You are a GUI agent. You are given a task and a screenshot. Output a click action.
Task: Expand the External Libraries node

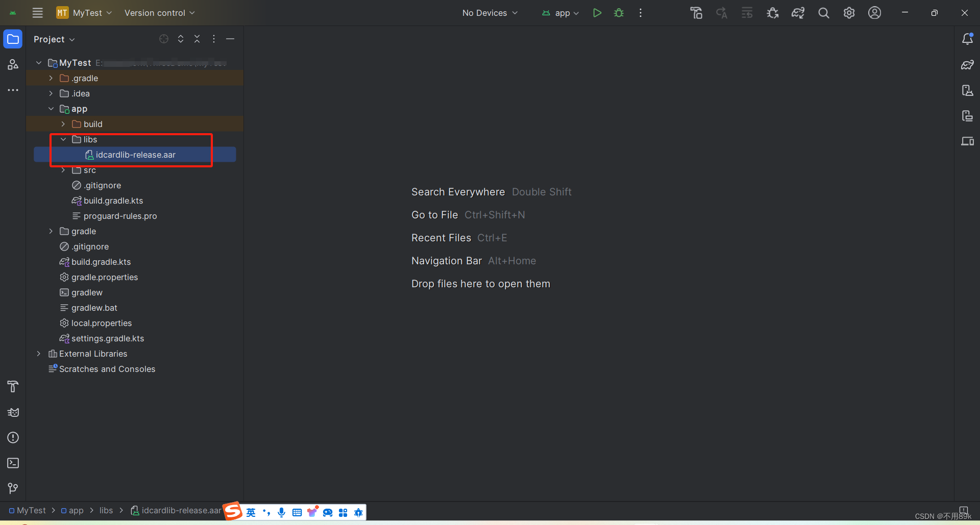coord(38,354)
